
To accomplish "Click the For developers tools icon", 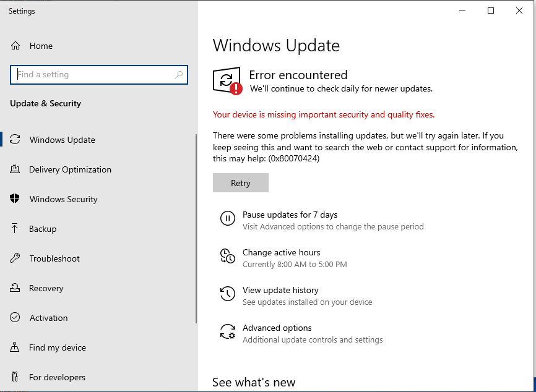I will 15,377.
